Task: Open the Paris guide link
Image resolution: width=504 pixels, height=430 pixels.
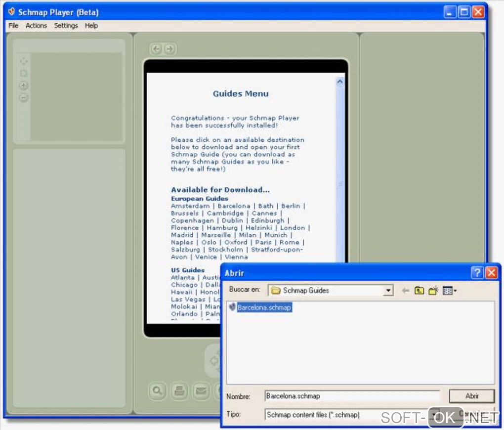Action: tap(263, 242)
